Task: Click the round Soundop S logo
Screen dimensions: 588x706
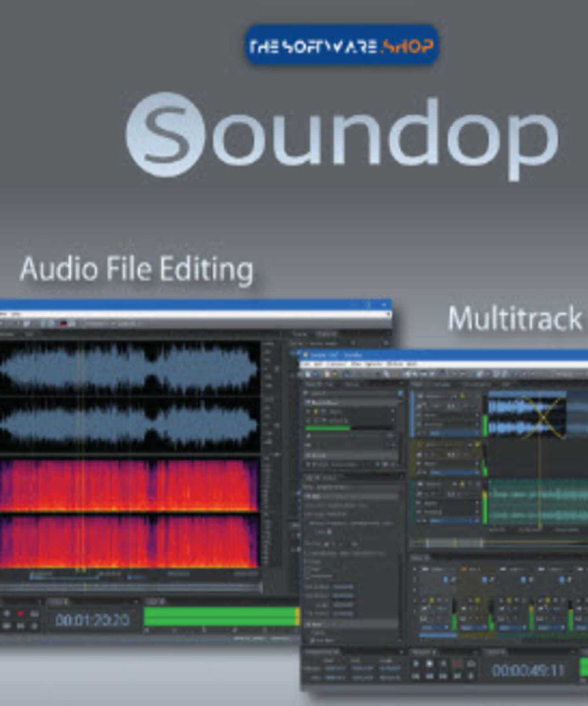Action: [166, 134]
